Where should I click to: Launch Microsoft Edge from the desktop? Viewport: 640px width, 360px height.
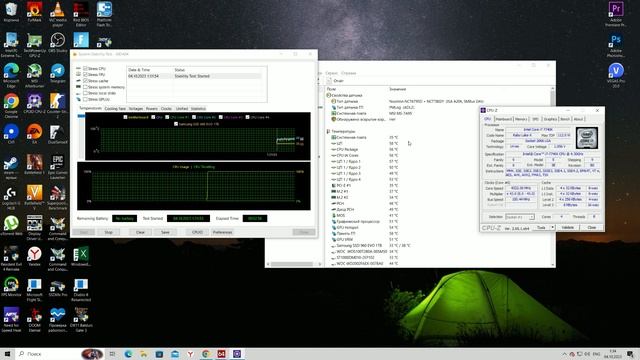(x=11, y=75)
